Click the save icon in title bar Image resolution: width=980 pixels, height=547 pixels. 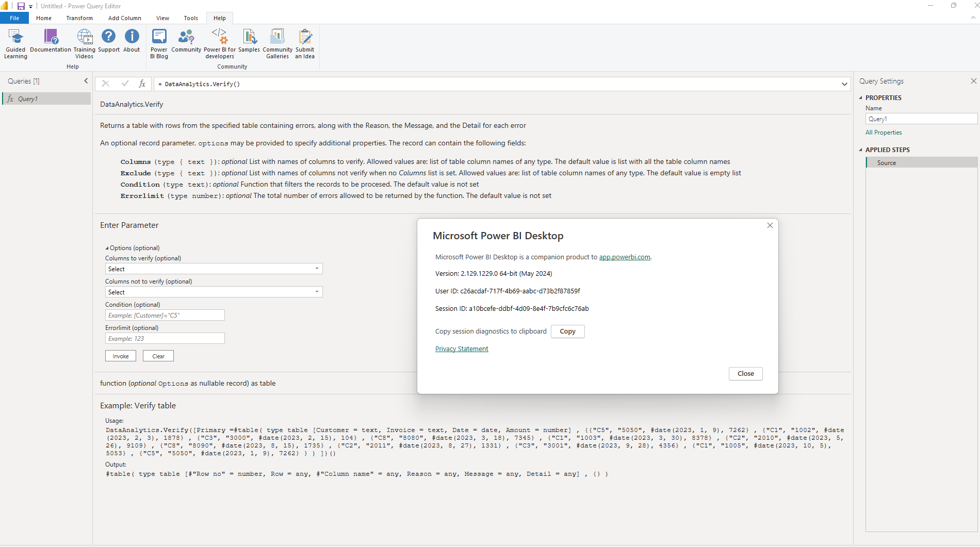coord(21,6)
